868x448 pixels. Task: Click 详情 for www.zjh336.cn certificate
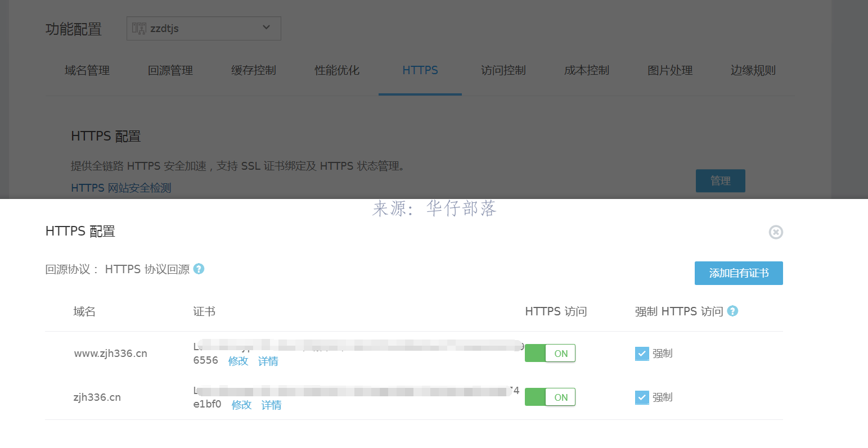(x=268, y=361)
